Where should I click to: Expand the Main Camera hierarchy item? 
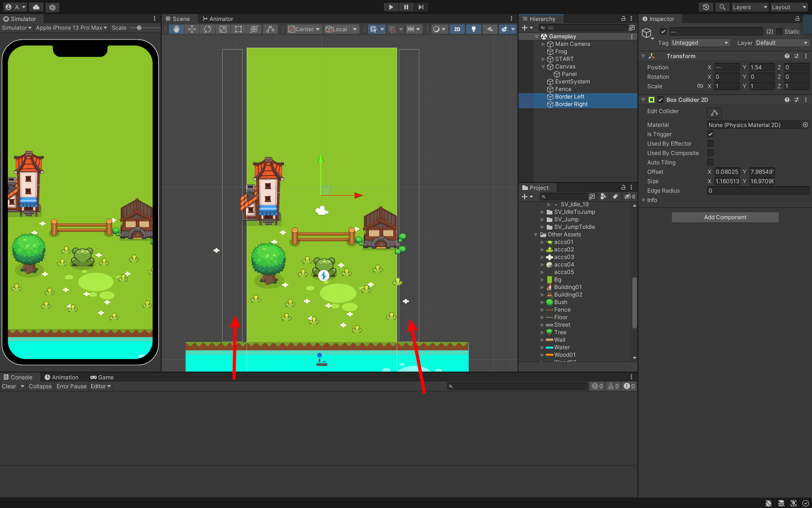(x=543, y=44)
